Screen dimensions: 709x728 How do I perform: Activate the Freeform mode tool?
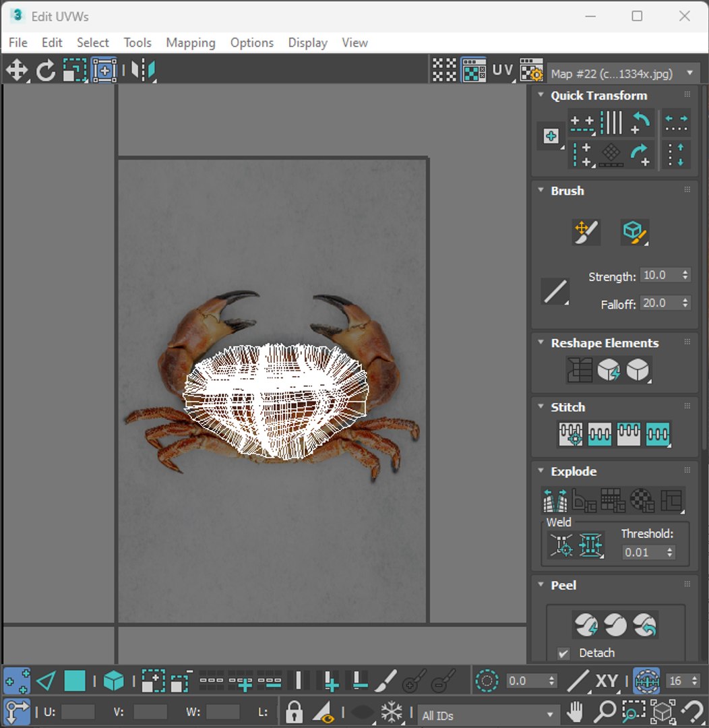click(104, 71)
